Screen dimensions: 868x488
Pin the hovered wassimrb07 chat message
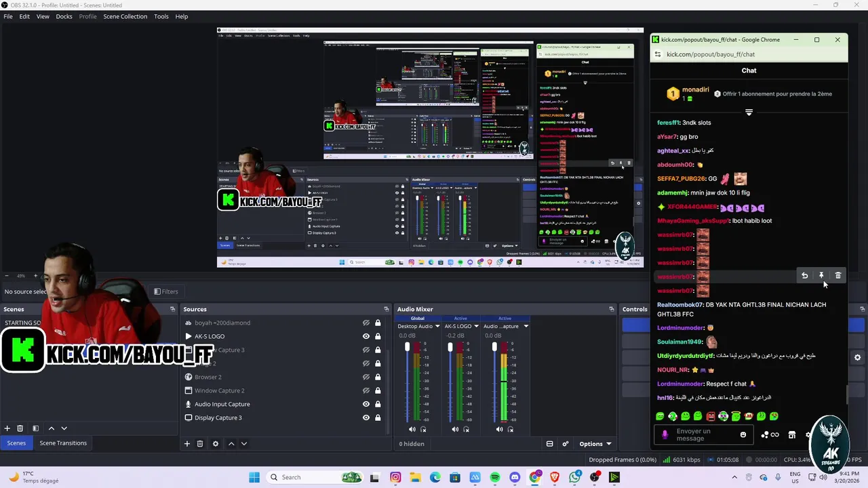pos(821,275)
